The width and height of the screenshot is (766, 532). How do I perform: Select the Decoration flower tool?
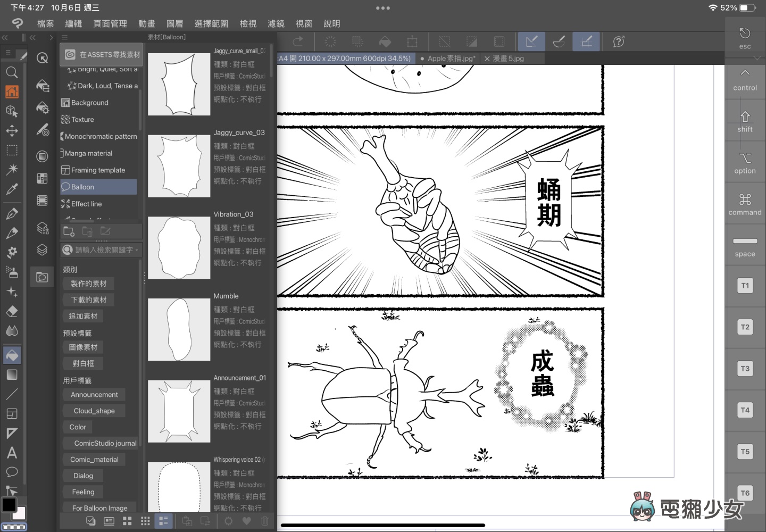click(12, 252)
